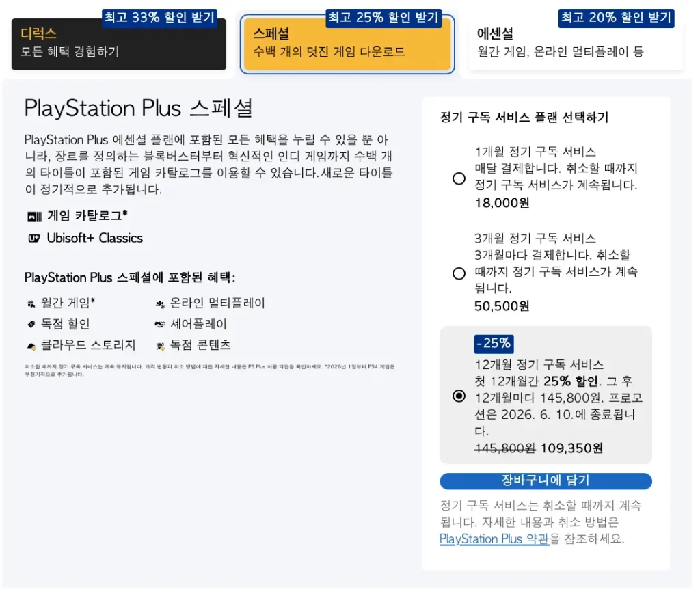The image size is (700, 598).
Task: Choose the 3개월 subscription radio button
Action: 459,273
